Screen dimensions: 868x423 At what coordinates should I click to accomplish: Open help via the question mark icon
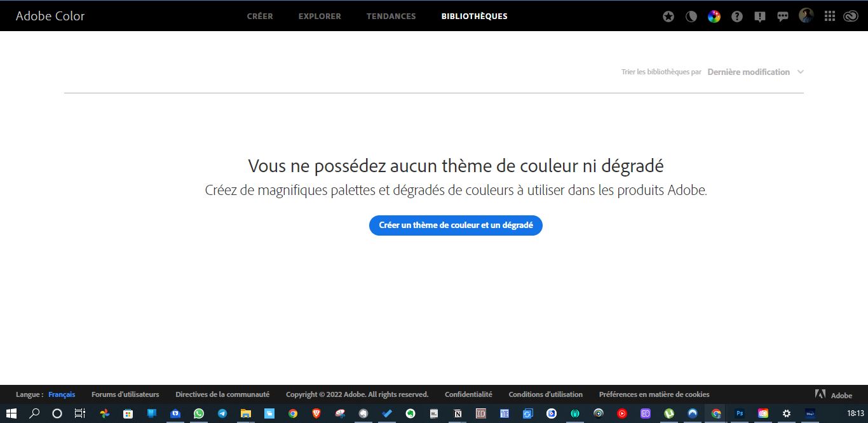pos(737,17)
